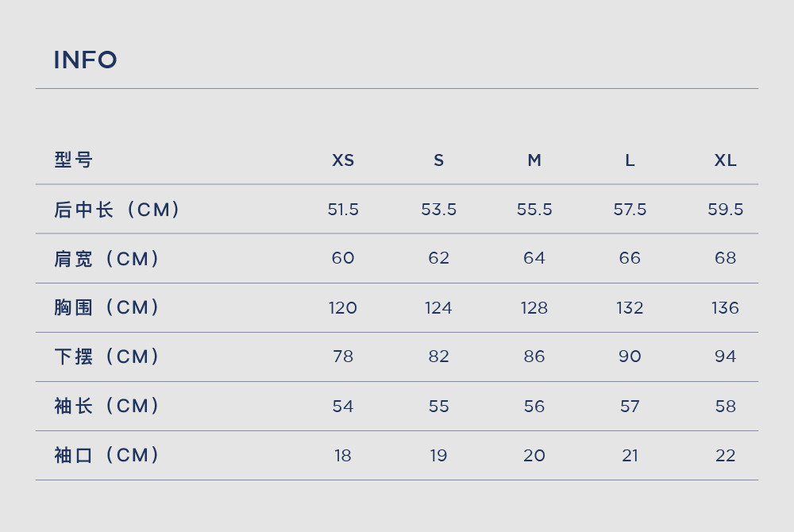Viewport: 794px width, 532px height.
Task: Click the INFO heading
Action: pyautogui.click(x=85, y=60)
